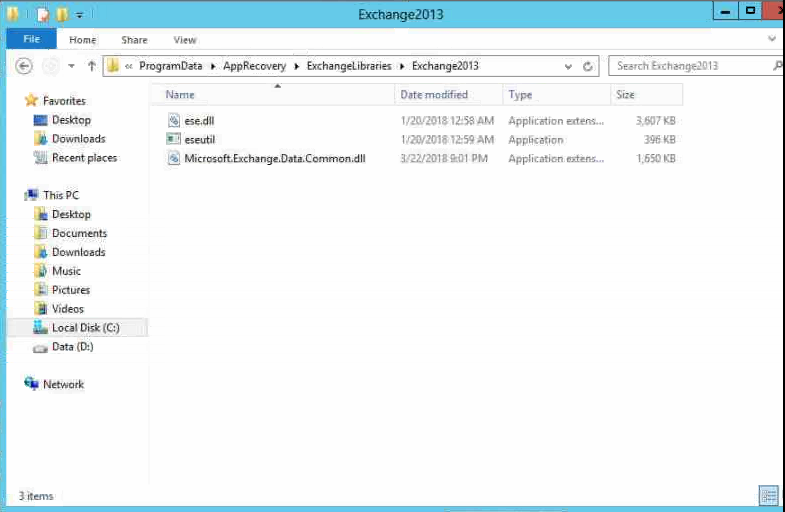Viewport: 785px width, 512px height.
Task: Click the Back navigation arrow
Action: (x=24, y=66)
